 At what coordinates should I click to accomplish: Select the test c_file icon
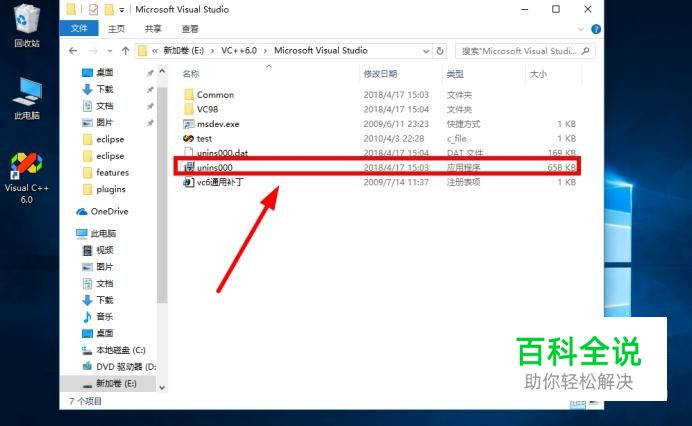pos(188,138)
